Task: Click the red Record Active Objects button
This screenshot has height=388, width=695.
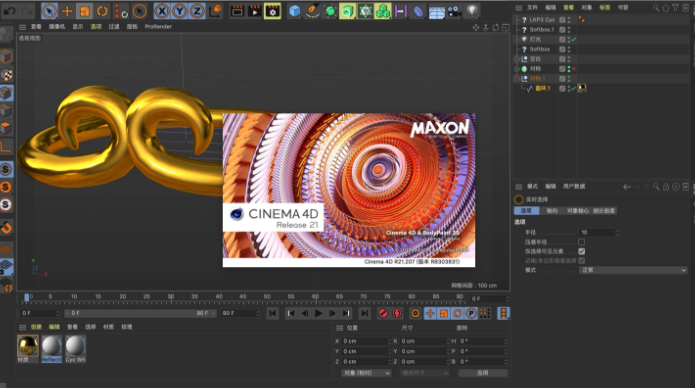Action: tap(383, 314)
